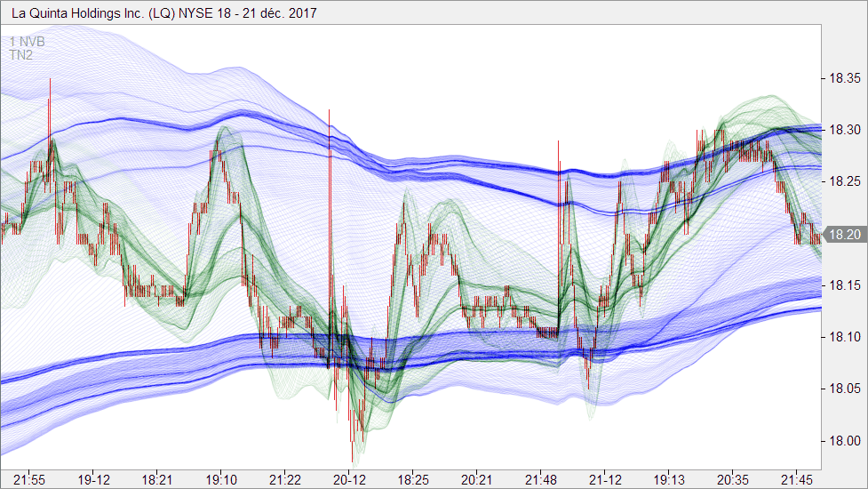
Task: Select the 21:48 time axis label
Action: [x=541, y=479]
